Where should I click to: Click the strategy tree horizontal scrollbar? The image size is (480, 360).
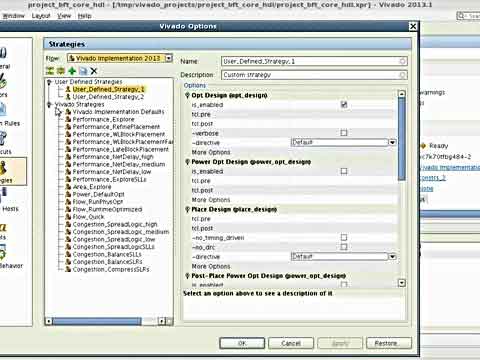[x=109, y=321]
